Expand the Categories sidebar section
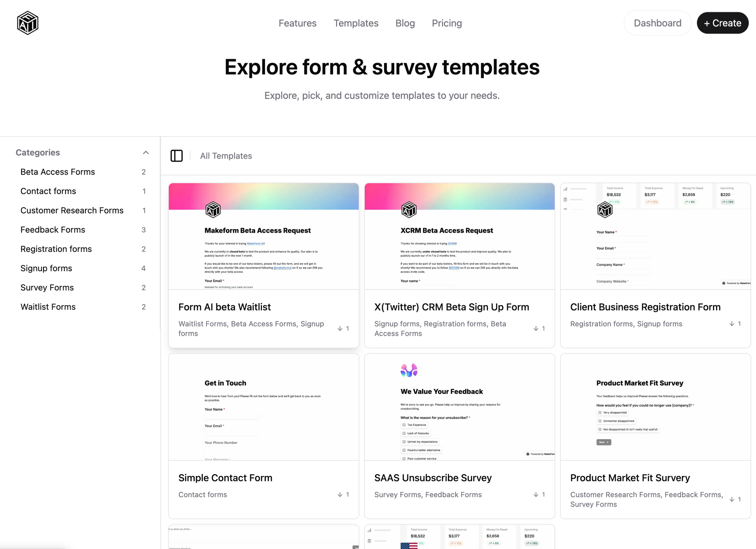The width and height of the screenshot is (756, 549). click(x=146, y=153)
